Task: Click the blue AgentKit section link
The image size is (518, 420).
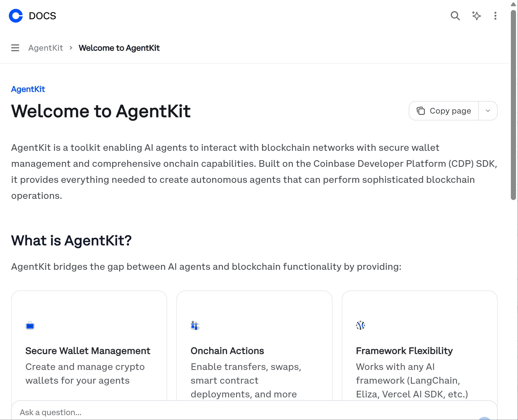Action: point(28,89)
